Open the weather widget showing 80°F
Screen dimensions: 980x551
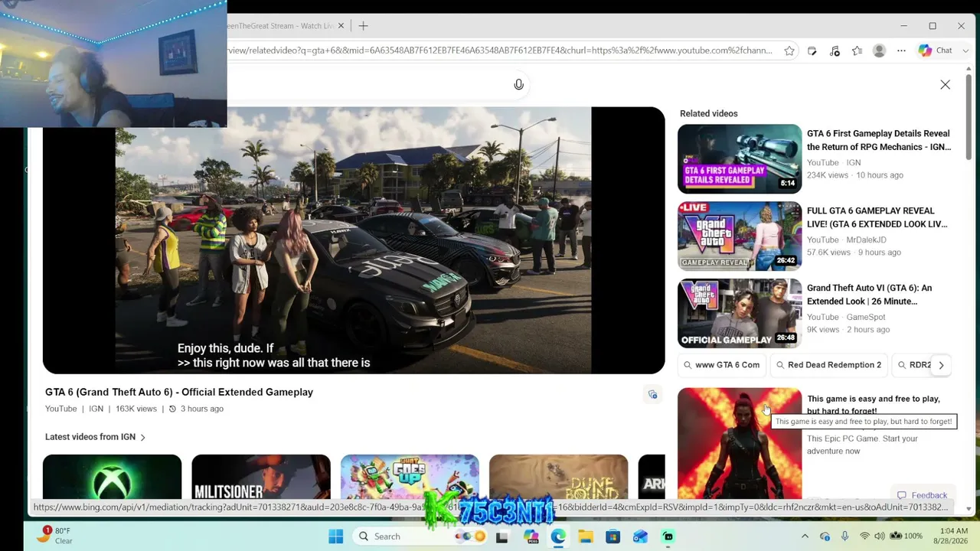[x=55, y=536]
